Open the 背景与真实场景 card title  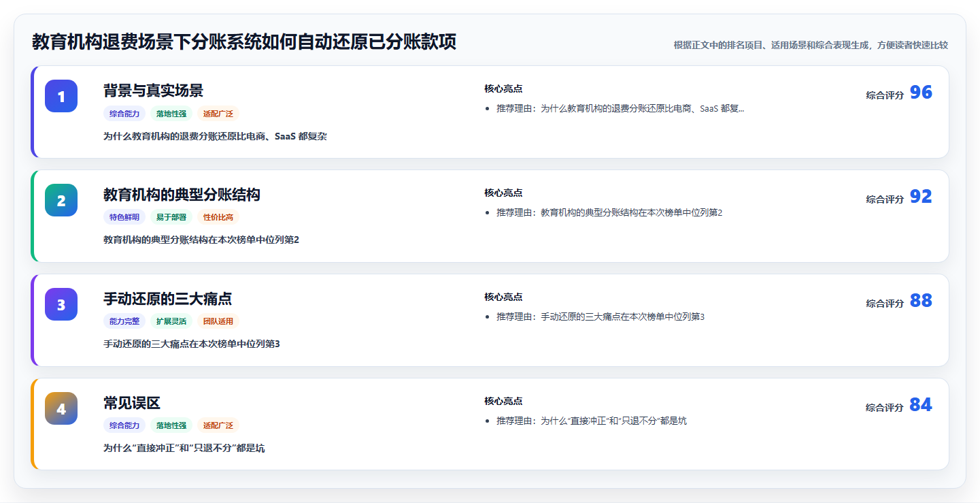click(x=153, y=91)
